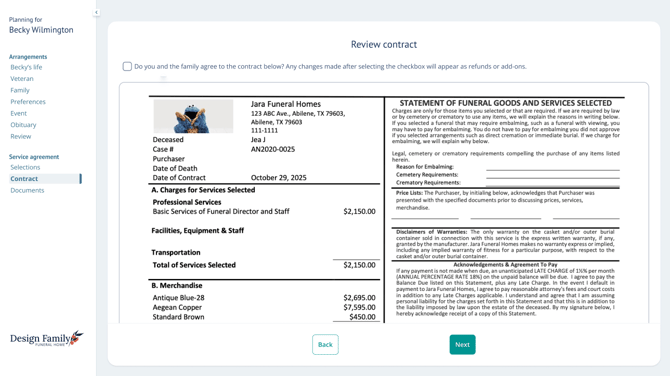Image resolution: width=670 pixels, height=376 pixels.
Task: Click the Acknowledgements & Agreement To Pay heading
Action: [505, 264]
